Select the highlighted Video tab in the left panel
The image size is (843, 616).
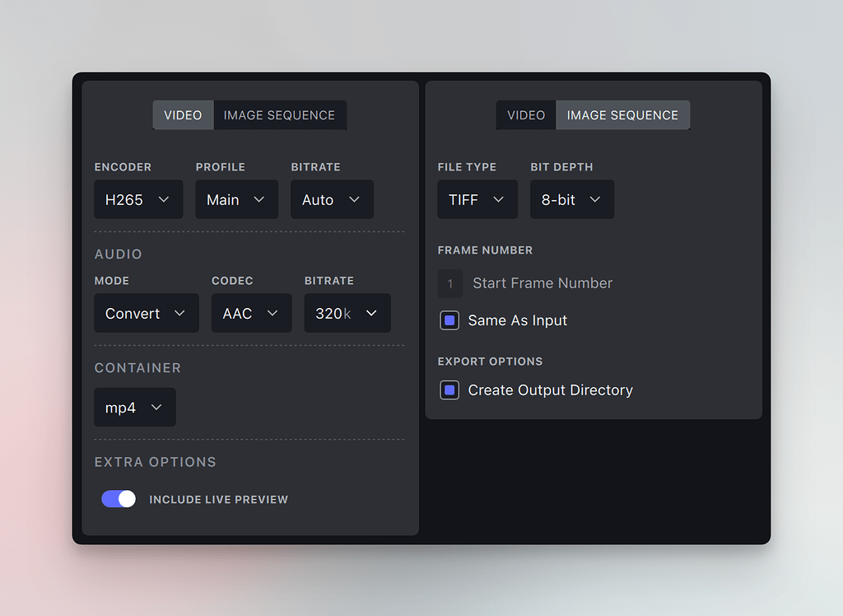183,115
